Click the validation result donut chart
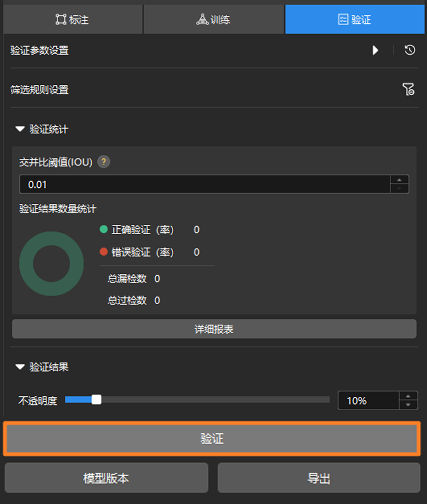The height and width of the screenshot is (504, 427). click(x=51, y=264)
